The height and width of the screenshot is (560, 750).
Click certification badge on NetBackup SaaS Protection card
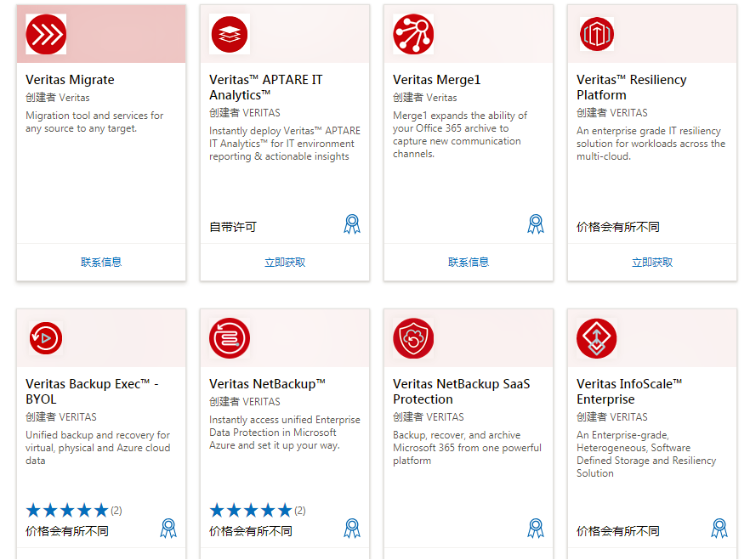536,529
